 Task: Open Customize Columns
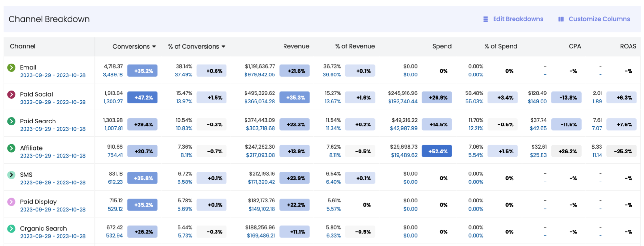(599, 19)
